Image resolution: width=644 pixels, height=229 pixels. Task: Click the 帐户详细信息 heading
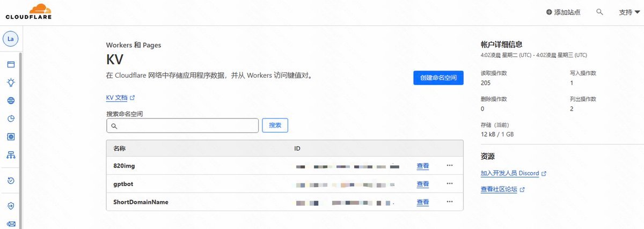[501, 45]
